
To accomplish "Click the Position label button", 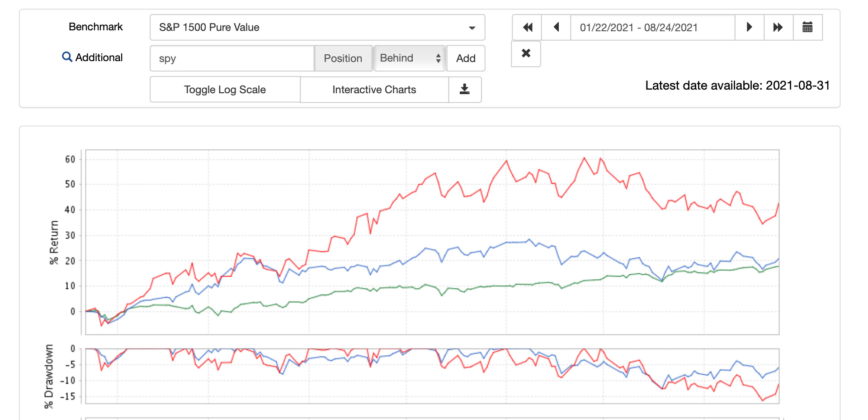I will click(343, 58).
